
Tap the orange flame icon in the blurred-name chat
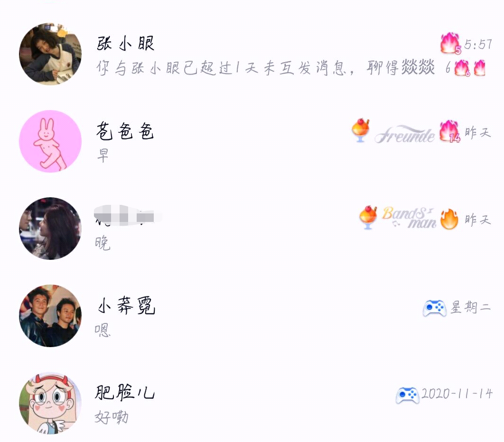[x=449, y=219]
